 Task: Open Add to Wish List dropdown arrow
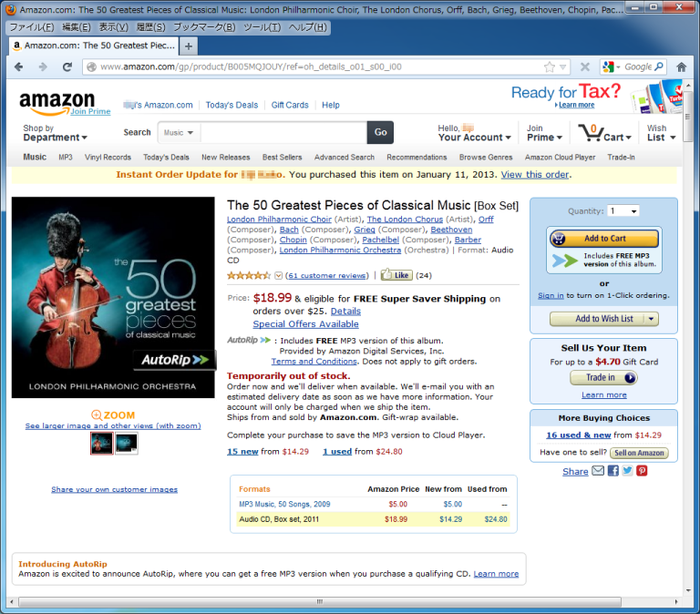[x=651, y=319]
